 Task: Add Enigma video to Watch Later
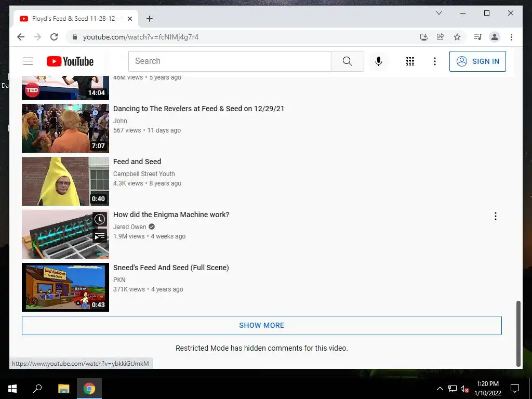tap(100, 220)
